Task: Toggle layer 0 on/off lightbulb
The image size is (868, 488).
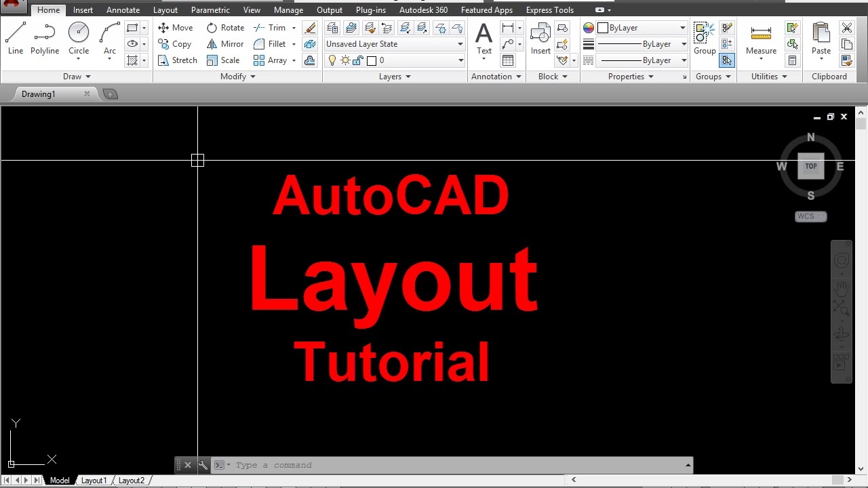Action: (x=332, y=60)
